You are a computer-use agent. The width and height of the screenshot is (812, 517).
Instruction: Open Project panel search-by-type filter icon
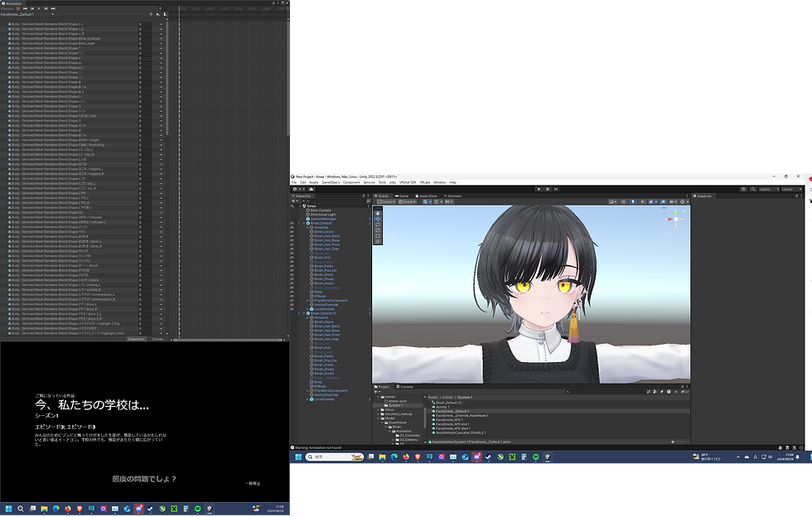(655, 392)
